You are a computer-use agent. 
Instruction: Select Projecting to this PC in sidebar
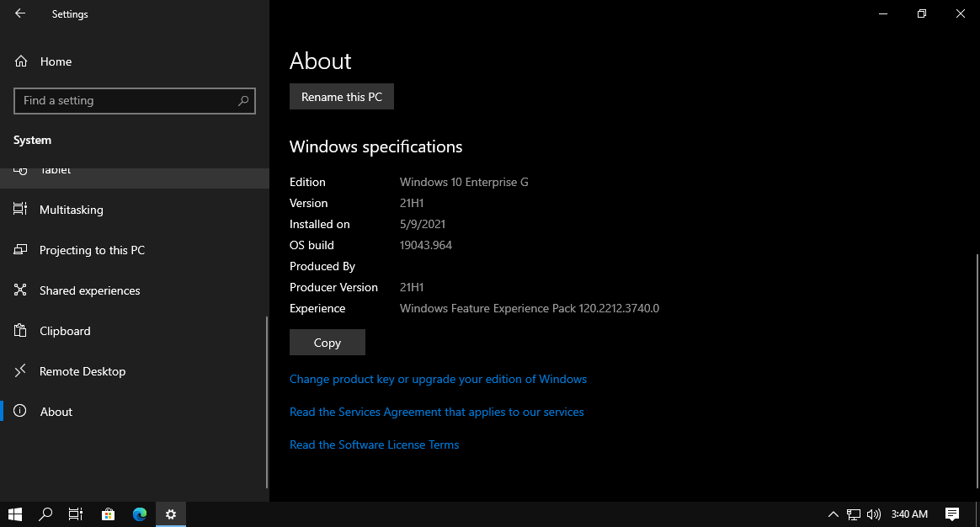coord(135,250)
